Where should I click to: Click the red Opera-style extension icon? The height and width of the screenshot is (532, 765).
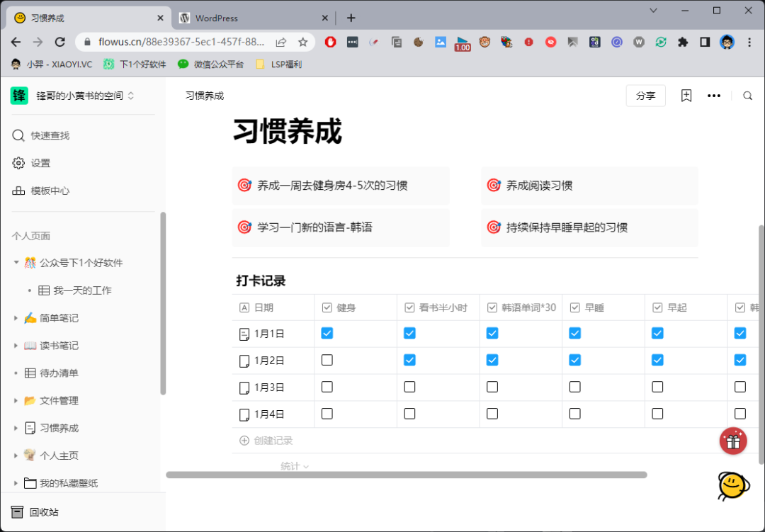[330, 42]
